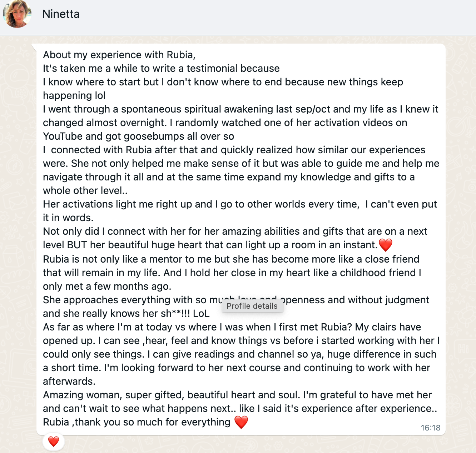Click the text "only met a few months ago."
The width and height of the screenshot is (476, 453).
tap(107, 286)
